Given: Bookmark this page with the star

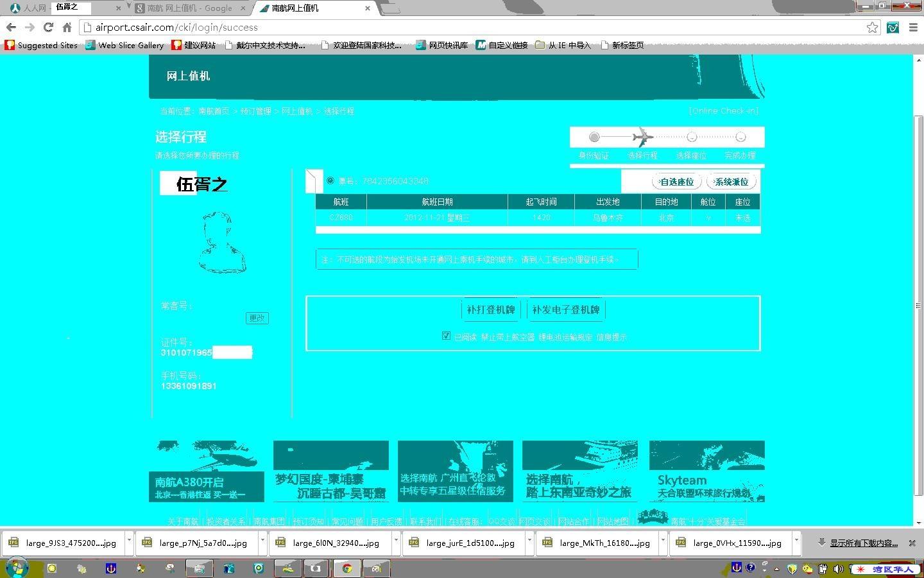Looking at the screenshot, I should pyautogui.click(x=872, y=27).
